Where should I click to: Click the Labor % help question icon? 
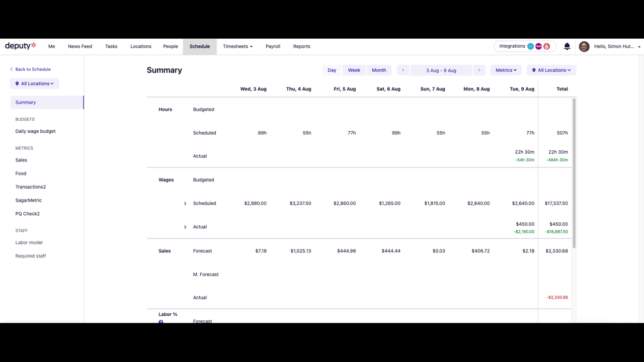click(x=161, y=322)
